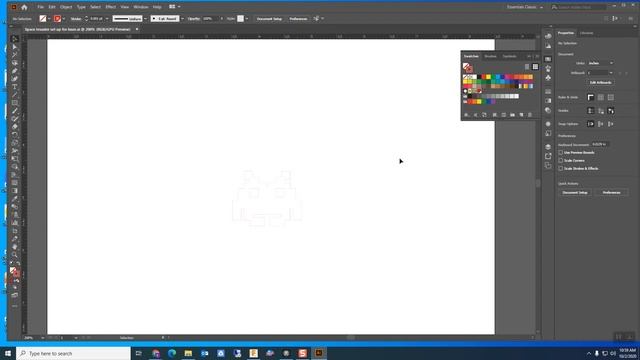Click Document Setup in control bar

[269, 19]
